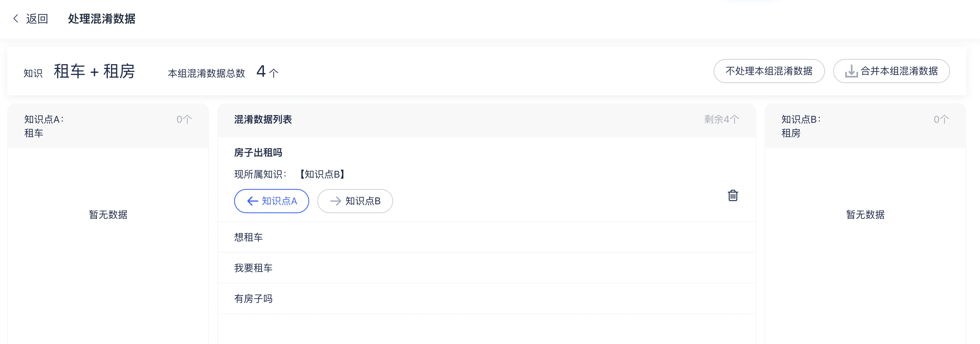
Task: Click the 混淆数据列表 panel header
Action: (263, 120)
